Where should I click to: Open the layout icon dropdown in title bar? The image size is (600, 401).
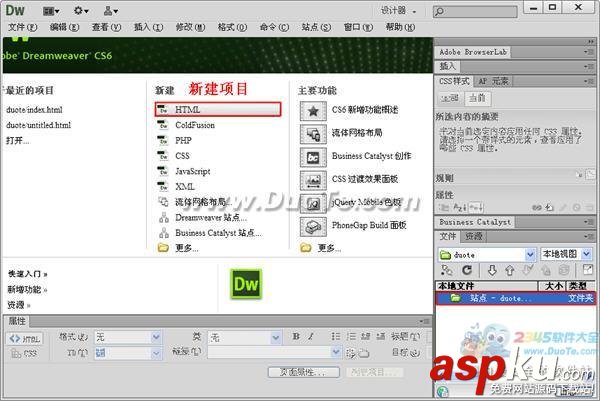[51, 11]
